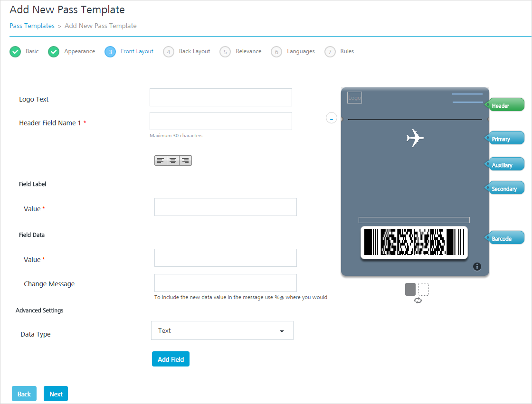
Task: Select the solid front side toggle
Action: 410,289
